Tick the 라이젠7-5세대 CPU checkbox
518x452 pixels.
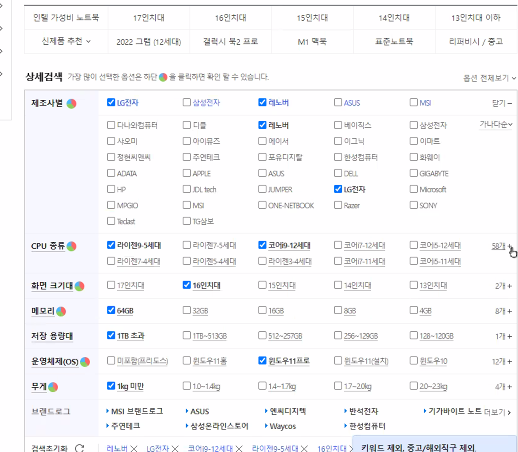point(187,245)
